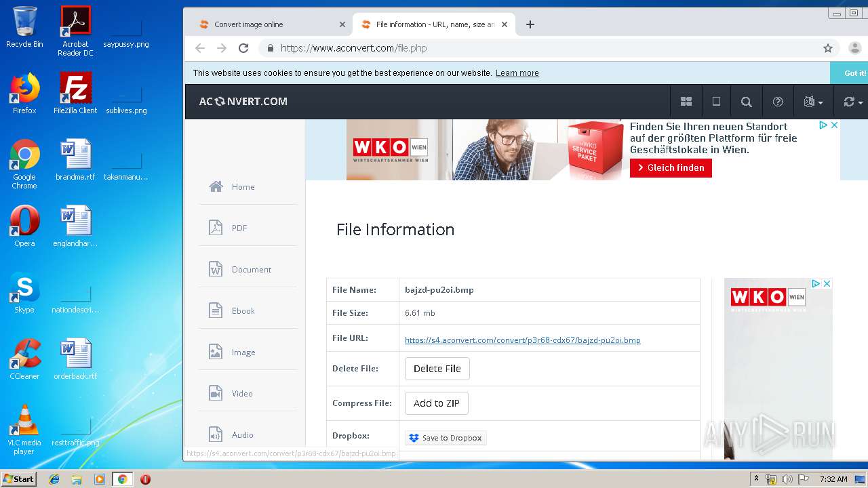Click the browser forward arrow
This screenshot has height=488, width=868.
click(222, 48)
